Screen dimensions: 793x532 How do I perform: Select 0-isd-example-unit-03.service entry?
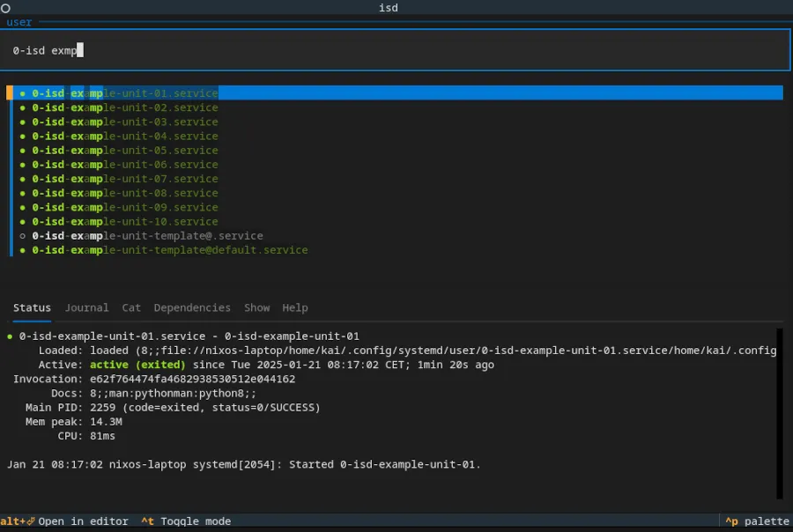tap(125, 122)
